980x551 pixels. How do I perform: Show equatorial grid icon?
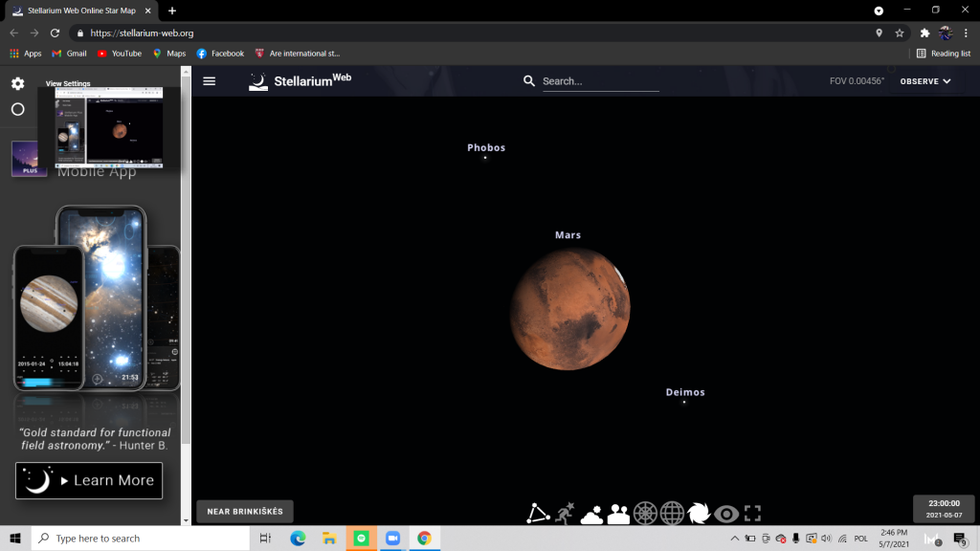[673, 514]
